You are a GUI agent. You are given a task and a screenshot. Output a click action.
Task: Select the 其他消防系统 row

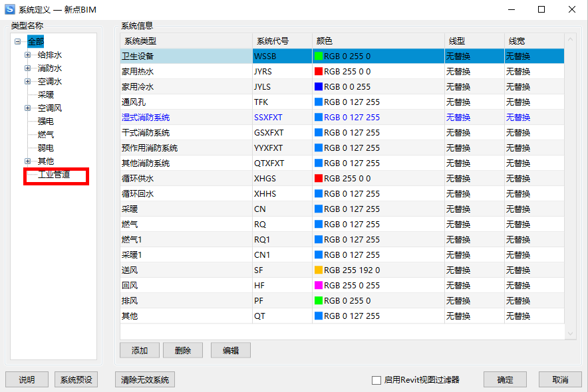(342, 163)
